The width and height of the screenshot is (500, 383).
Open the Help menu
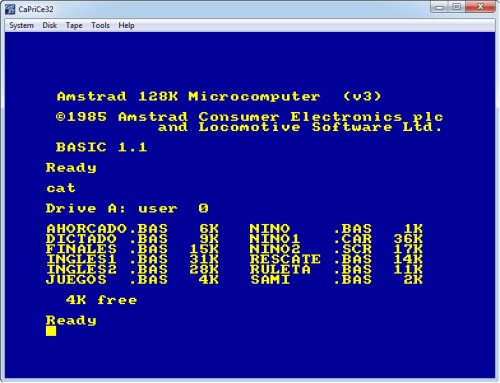pos(126,25)
